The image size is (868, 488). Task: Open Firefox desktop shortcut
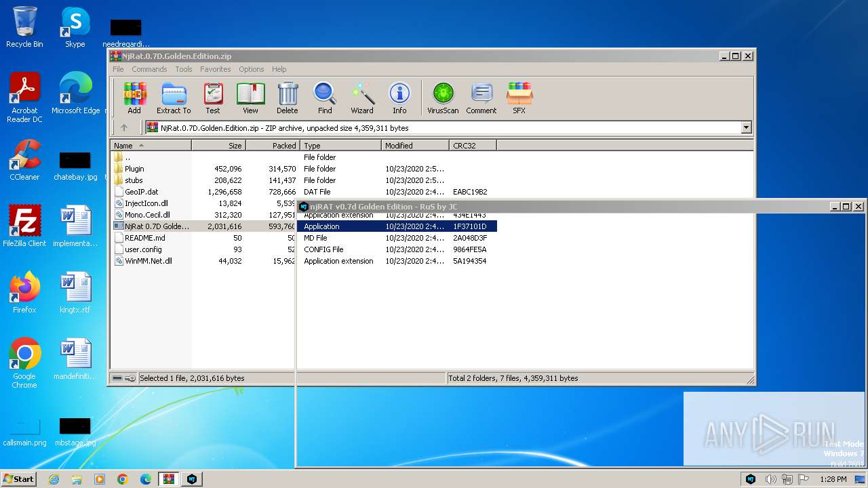tap(24, 292)
